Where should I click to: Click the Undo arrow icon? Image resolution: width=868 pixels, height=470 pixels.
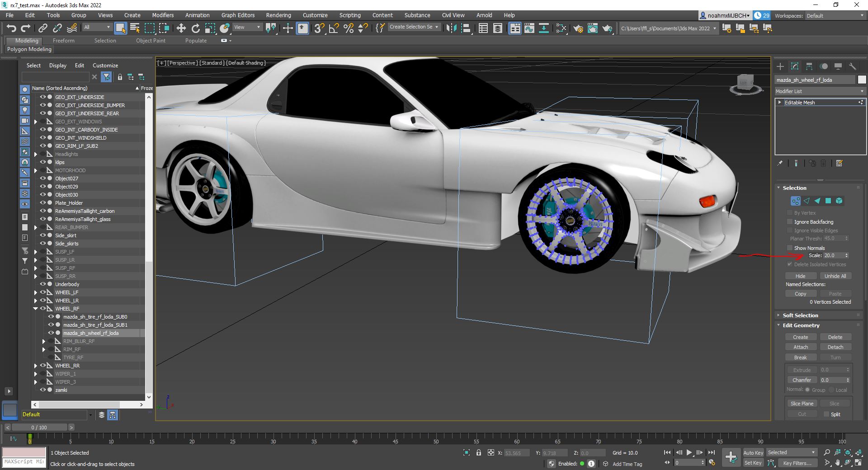(x=11, y=28)
